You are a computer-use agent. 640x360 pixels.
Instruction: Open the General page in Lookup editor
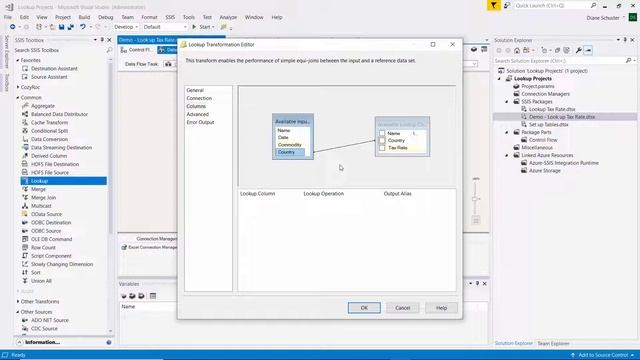[x=195, y=90]
